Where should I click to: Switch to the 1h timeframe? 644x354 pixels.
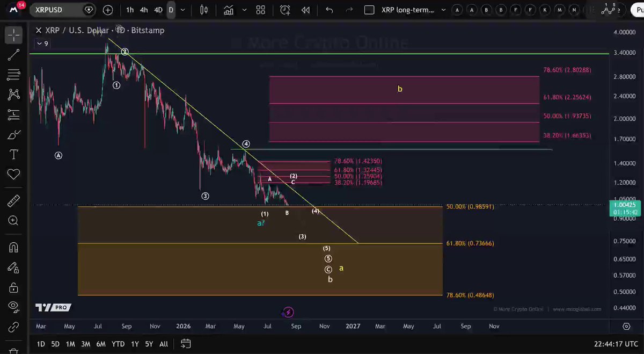coord(130,10)
